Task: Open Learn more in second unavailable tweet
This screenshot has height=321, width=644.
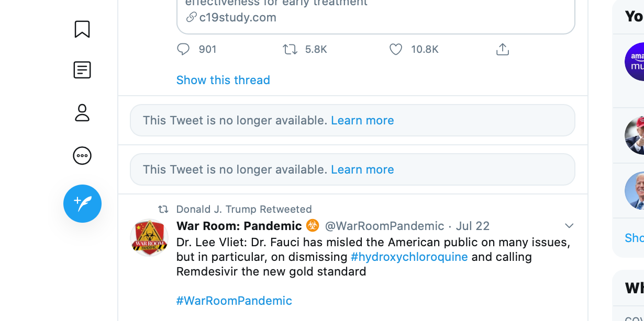Action: [362, 169]
